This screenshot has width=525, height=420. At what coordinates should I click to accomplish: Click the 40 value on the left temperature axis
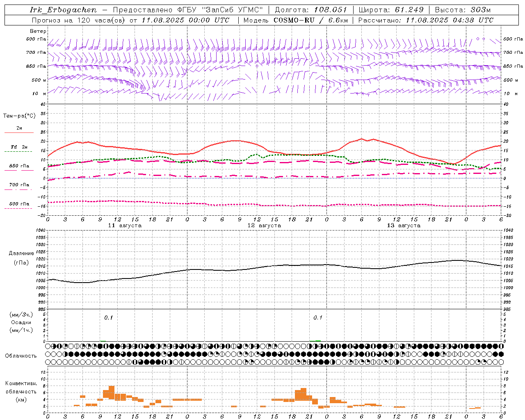(43, 105)
